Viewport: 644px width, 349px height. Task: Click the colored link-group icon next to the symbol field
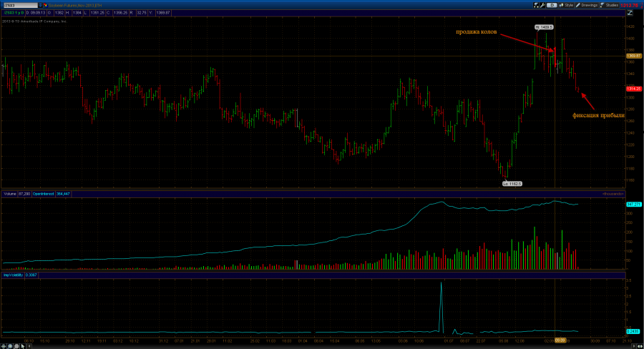click(x=46, y=5)
